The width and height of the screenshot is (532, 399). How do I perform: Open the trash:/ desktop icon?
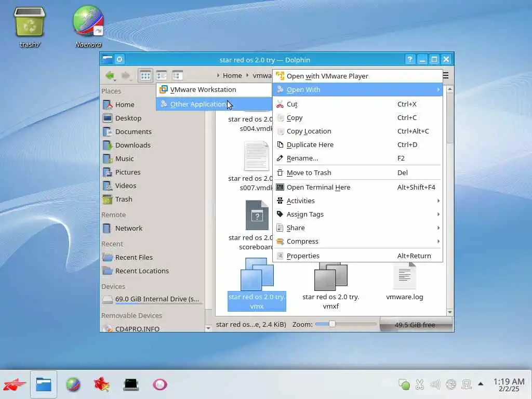click(x=30, y=27)
